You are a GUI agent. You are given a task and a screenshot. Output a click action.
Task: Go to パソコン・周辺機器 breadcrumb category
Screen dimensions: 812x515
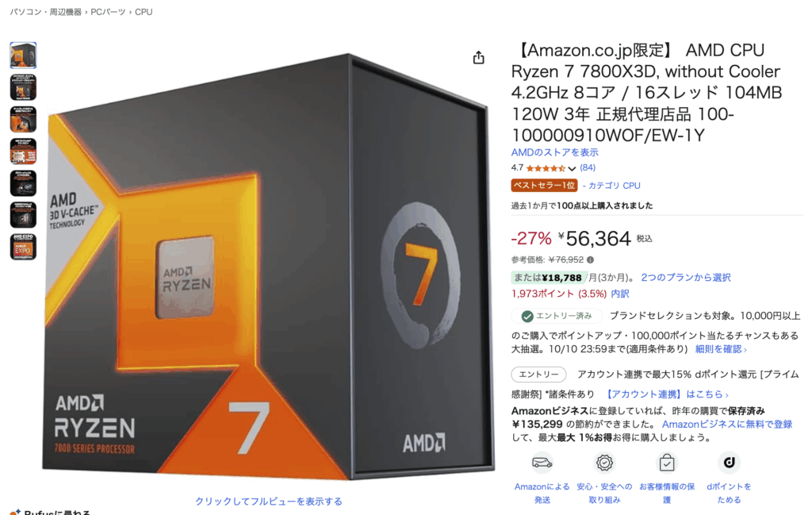coord(45,12)
